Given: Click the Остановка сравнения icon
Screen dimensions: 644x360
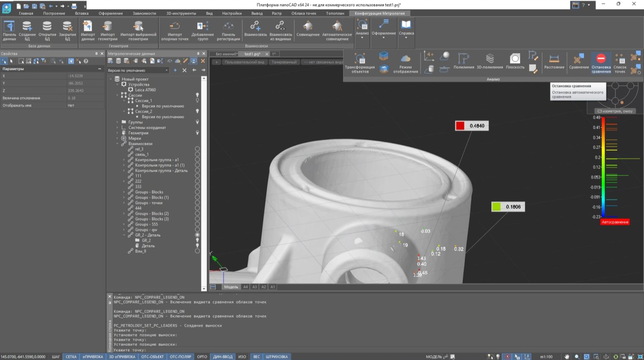Looking at the screenshot, I should point(601,59).
